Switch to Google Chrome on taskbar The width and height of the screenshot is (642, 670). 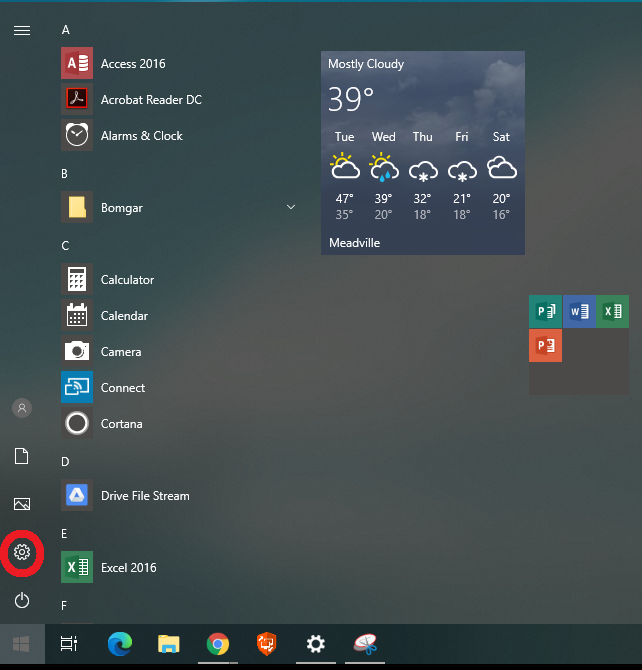[218, 644]
